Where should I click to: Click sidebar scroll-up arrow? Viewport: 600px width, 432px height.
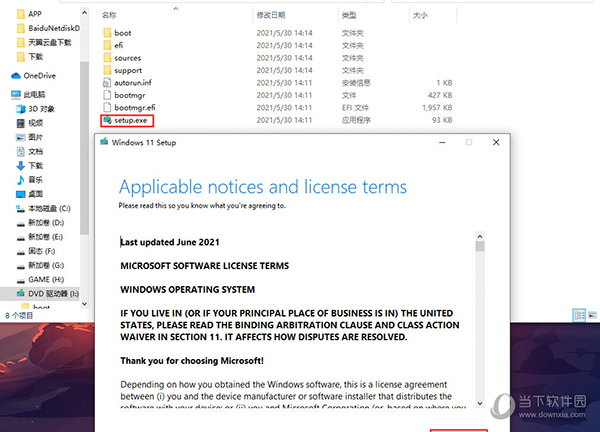85,13
